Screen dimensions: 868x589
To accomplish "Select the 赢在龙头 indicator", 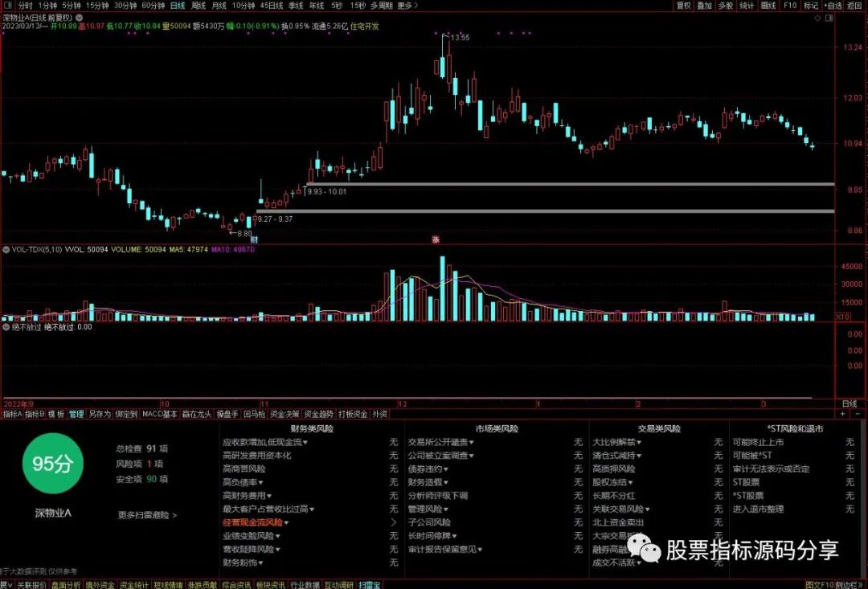I will (x=197, y=414).
